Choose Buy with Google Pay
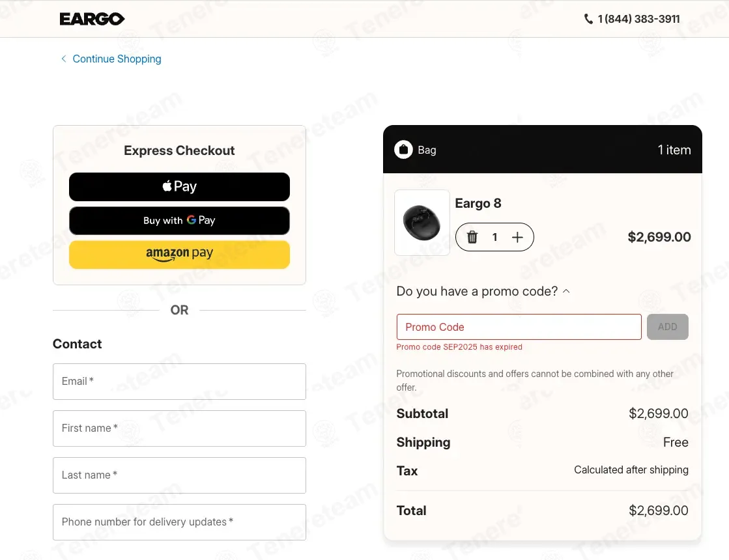Image resolution: width=729 pixels, height=560 pixels. pyautogui.click(x=179, y=221)
